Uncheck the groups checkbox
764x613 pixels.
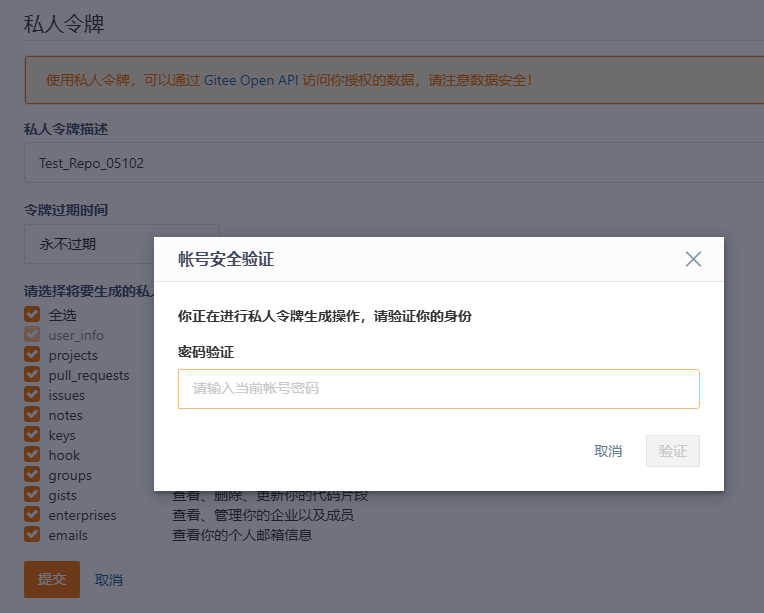tap(32, 475)
